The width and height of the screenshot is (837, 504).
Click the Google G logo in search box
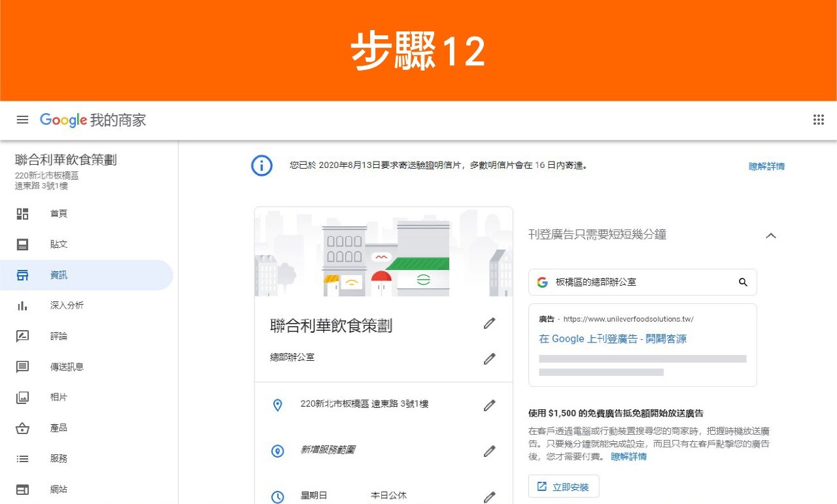point(542,282)
